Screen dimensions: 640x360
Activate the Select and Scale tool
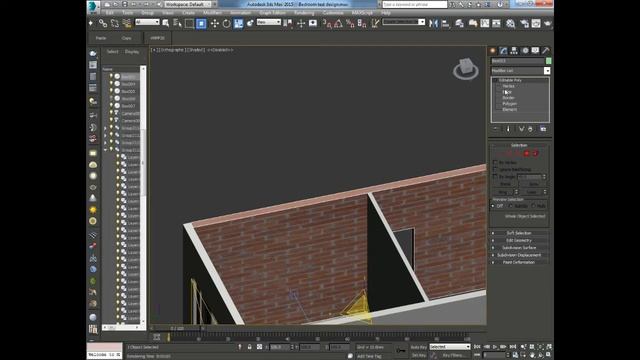coord(238,24)
